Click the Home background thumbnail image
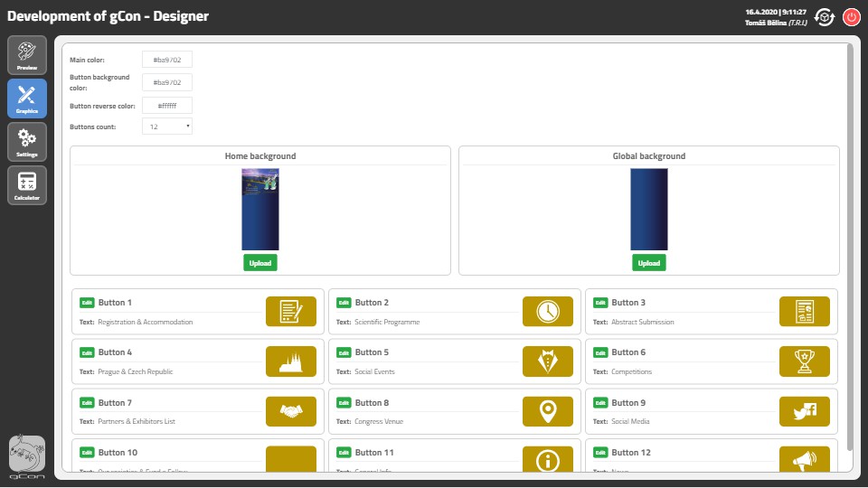 pos(260,209)
